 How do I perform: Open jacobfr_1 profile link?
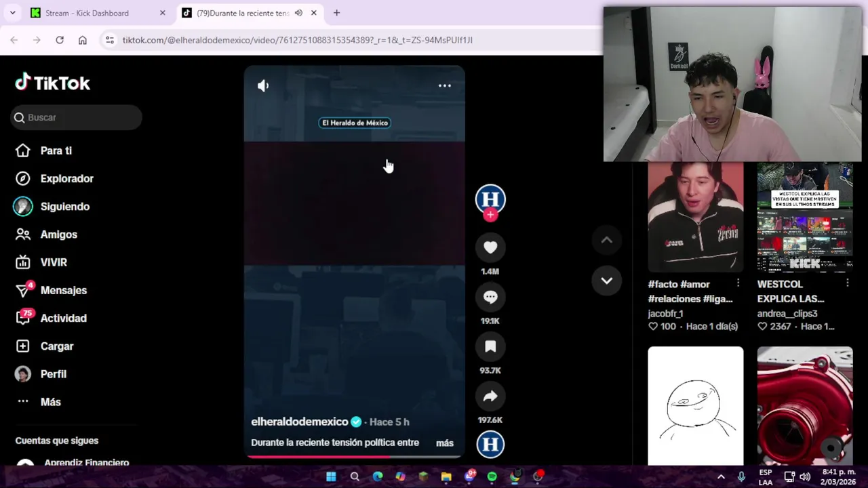tap(665, 314)
